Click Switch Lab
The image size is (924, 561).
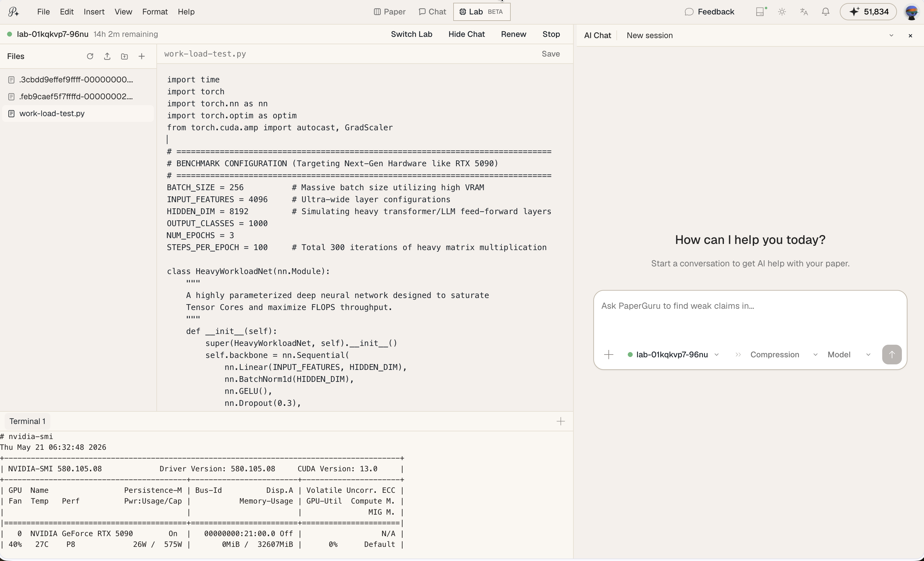(411, 34)
